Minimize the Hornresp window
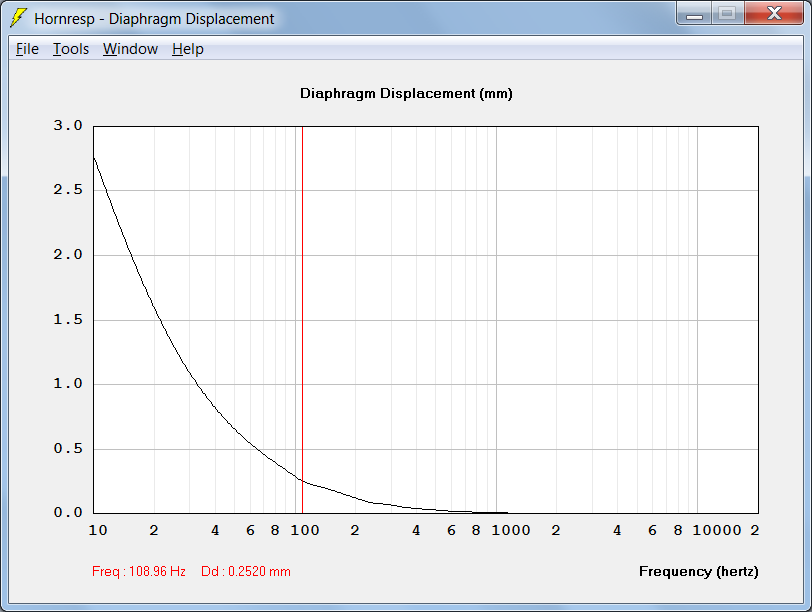This screenshot has height=612, width=812. (x=694, y=13)
